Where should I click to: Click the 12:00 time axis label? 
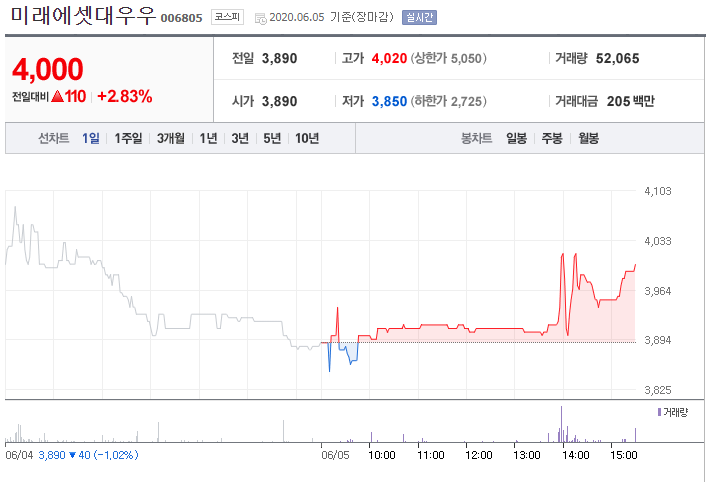(479, 455)
